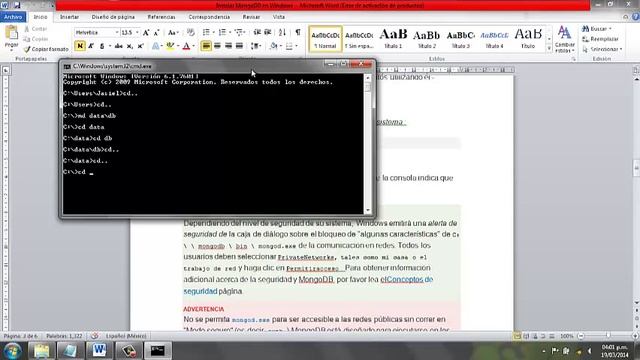This screenshot has height=360, width=640.
Task: Click the Reemplazar button
Action: coord(600,39)
